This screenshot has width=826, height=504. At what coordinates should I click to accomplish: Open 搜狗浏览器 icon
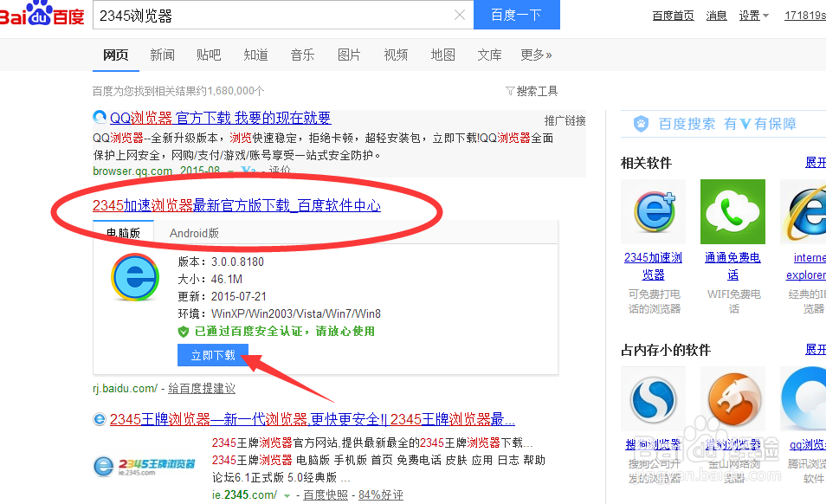tap(653, 399)
